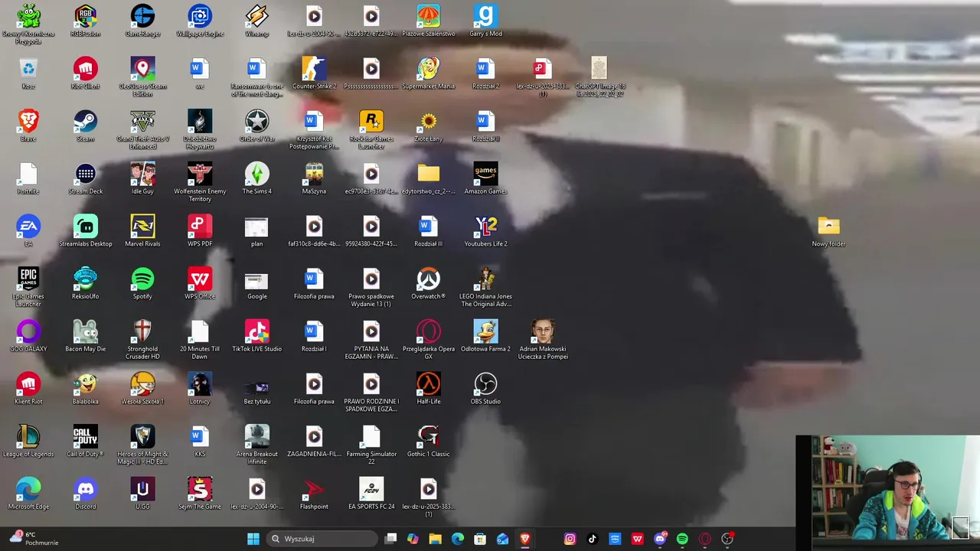This screenshot has height=551, width=980.
Task: Open The Sims 4 shortcut
Action: point(256,178)
